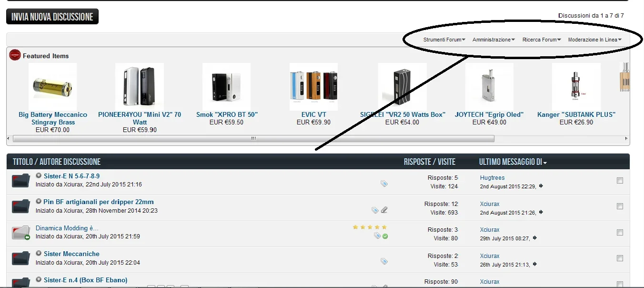The height and width of the screenshot is (288, 644).
Task: Click left arrow of Featured Items scrollbar
Action: (9, 139)
